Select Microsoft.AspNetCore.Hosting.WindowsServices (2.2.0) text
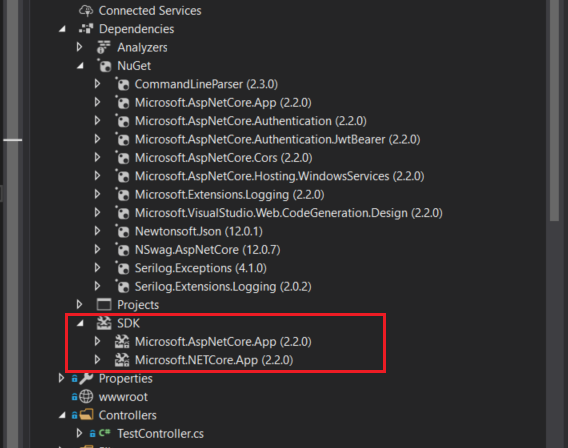Image resolution: width=568 pixels, height=448 pixels. pyautogui.click(x=279, y=176)
